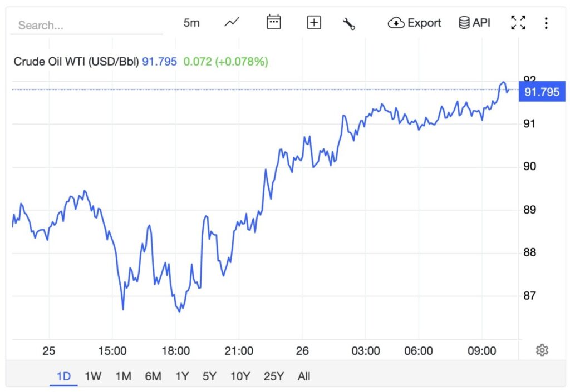Click the Export cloud icon
Screen dimensions: 570x392
pos(396,23)
